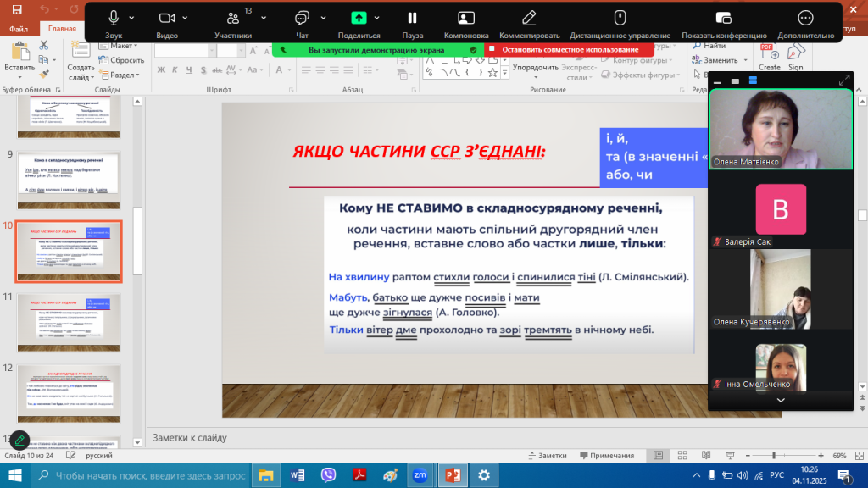Click the zoom out minus button
Screen dimensions: 868x488
pyautogui.click(x=748, y=455)
